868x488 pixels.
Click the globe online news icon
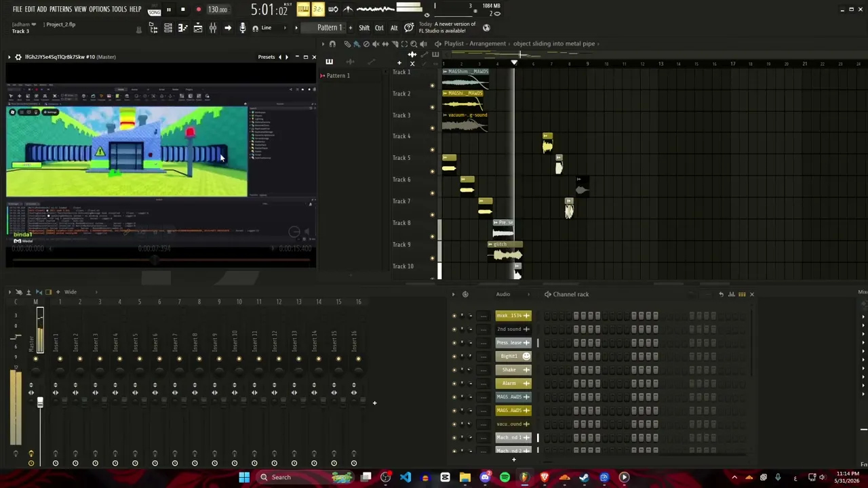[x=486, y=28]
